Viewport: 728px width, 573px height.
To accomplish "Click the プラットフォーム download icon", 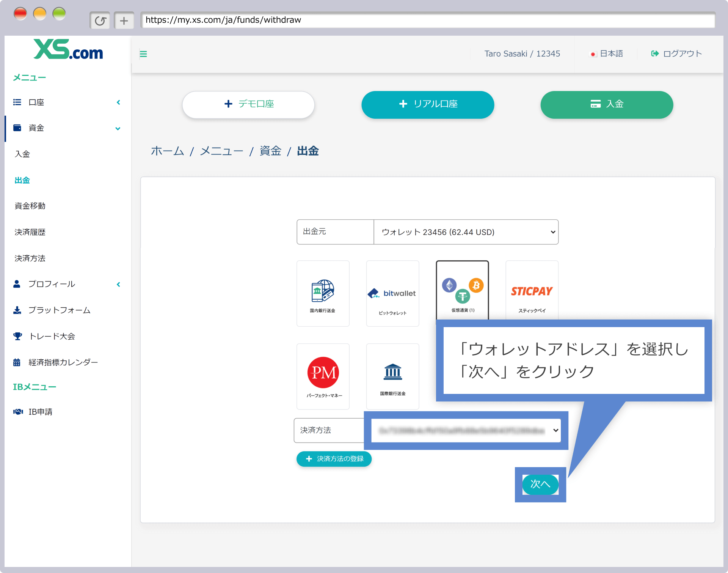I will (x=17, y=310).
